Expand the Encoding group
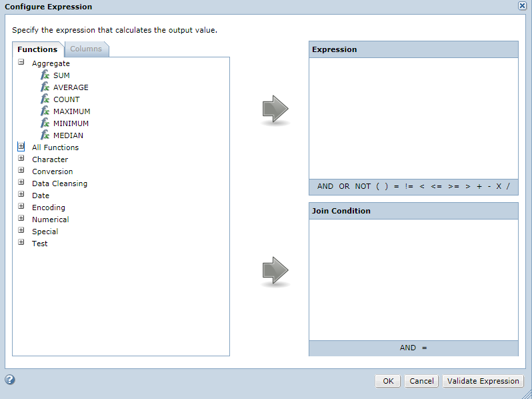 21,206
